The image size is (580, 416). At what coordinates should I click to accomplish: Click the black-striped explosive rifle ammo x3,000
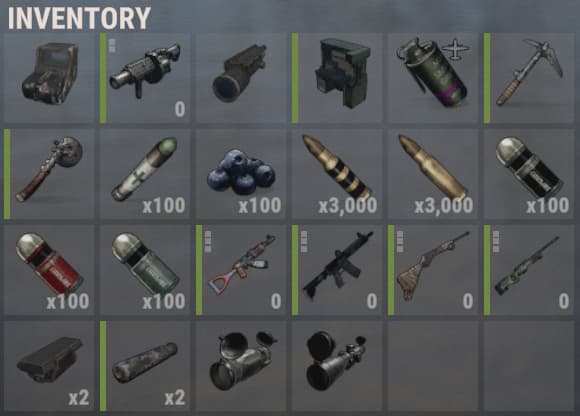337,174
